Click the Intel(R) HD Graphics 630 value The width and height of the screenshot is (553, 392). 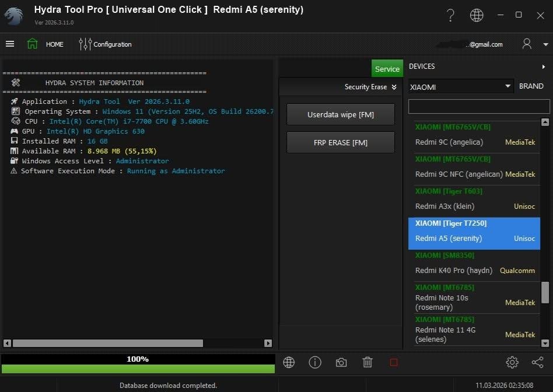coord(96,131)
